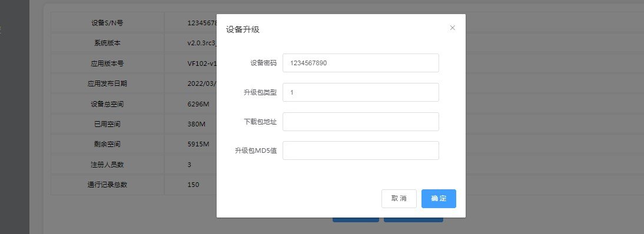Click the 取消 button
This screenshot has width=644, height=234.
[x=399, y=199]
